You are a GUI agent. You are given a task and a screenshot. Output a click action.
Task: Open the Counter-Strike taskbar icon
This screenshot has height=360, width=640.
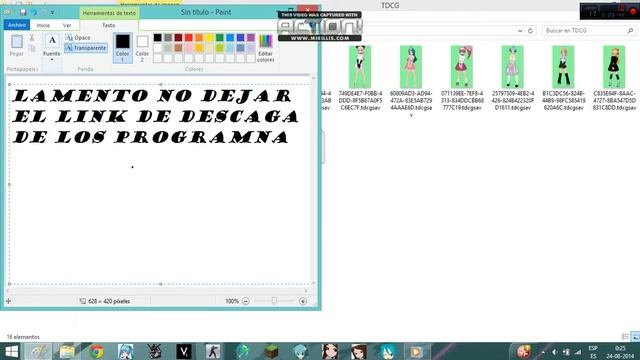(x=213, y=351)
